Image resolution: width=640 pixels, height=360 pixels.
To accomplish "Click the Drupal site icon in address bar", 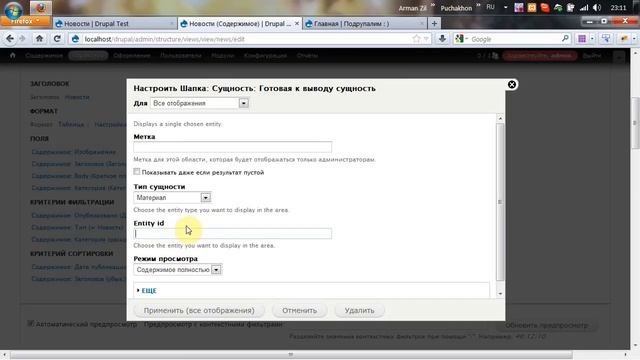I will [x=75, y=39].
